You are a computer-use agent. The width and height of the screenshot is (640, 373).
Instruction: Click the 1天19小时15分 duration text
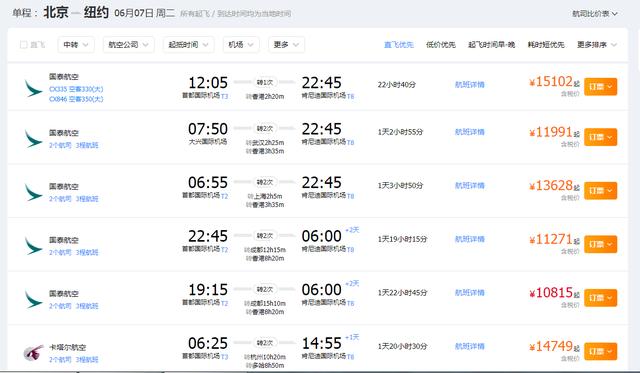402,239
